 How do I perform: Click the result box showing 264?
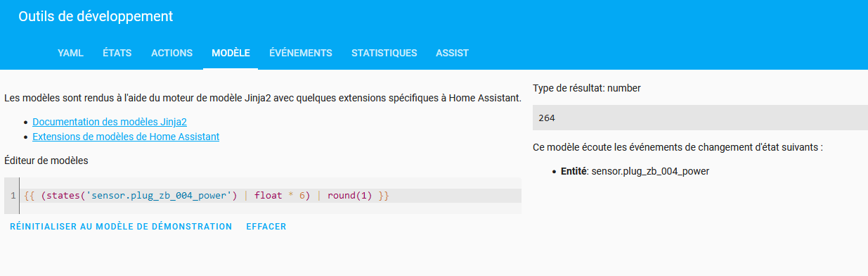pyautogui.click(x=700, y=118)
